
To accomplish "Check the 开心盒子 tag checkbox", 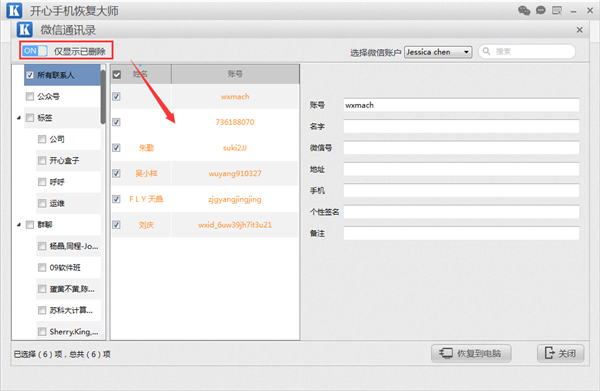I will tap(42, 161).
